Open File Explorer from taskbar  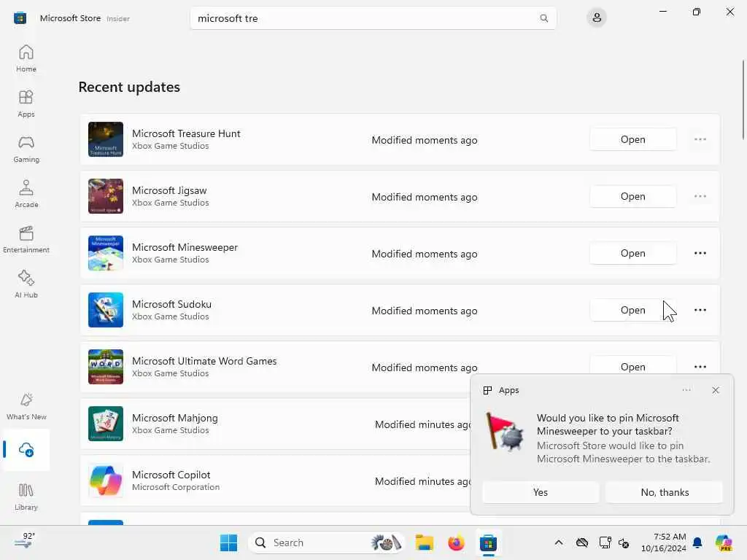pyautogui.click(x=424, y=542)
